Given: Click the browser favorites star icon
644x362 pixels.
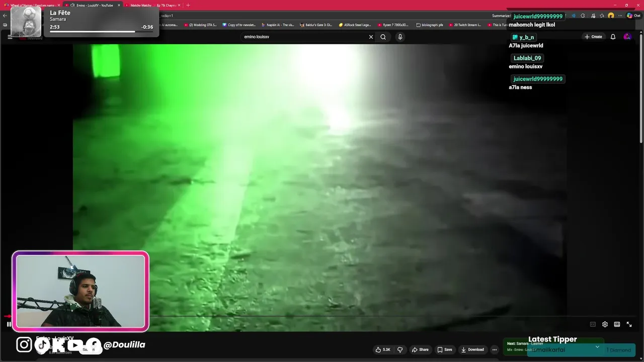Looking at the screenshot, I should coord(602,16).
